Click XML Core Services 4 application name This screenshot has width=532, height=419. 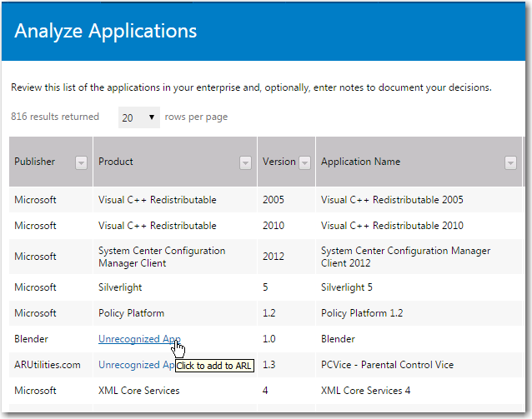pyautogui.click(x=366, y=390)
